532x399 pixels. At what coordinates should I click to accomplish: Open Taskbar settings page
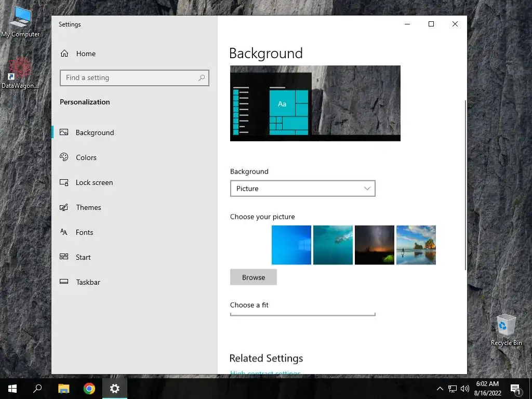coord(135,282)
